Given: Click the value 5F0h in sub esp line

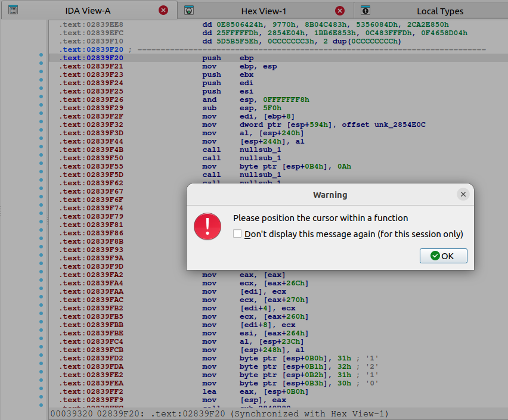Looking at the screenshot, I should (x=272, y=108).
